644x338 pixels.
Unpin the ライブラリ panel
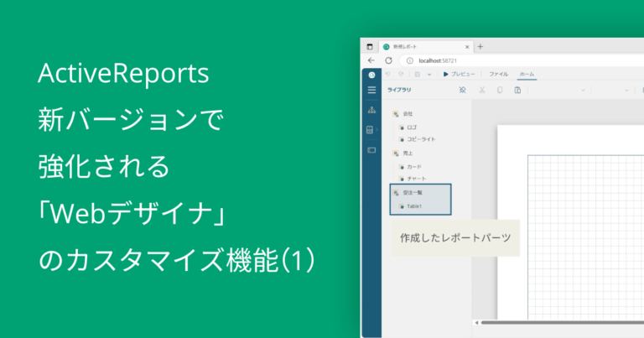[x=463, y=90]
